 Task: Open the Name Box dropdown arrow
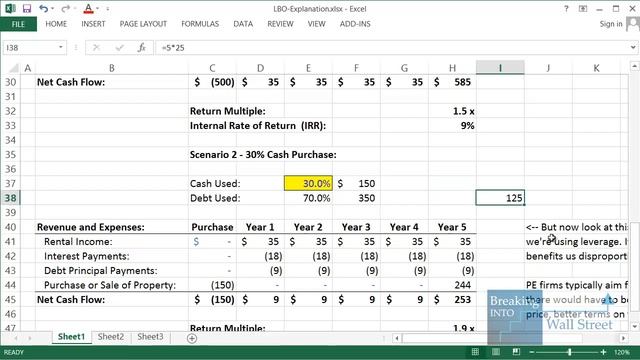pyautogui.click(x=60, y=48)
